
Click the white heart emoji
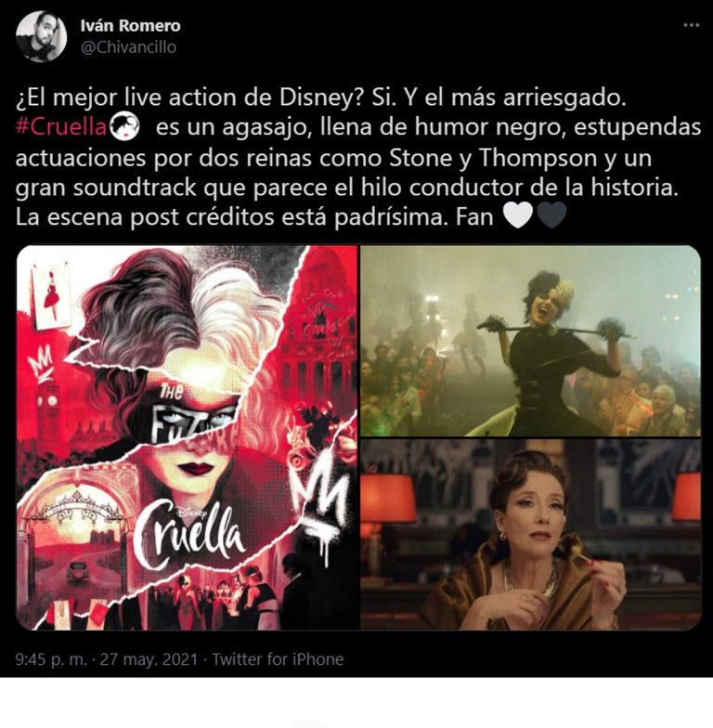click(518, 215)
